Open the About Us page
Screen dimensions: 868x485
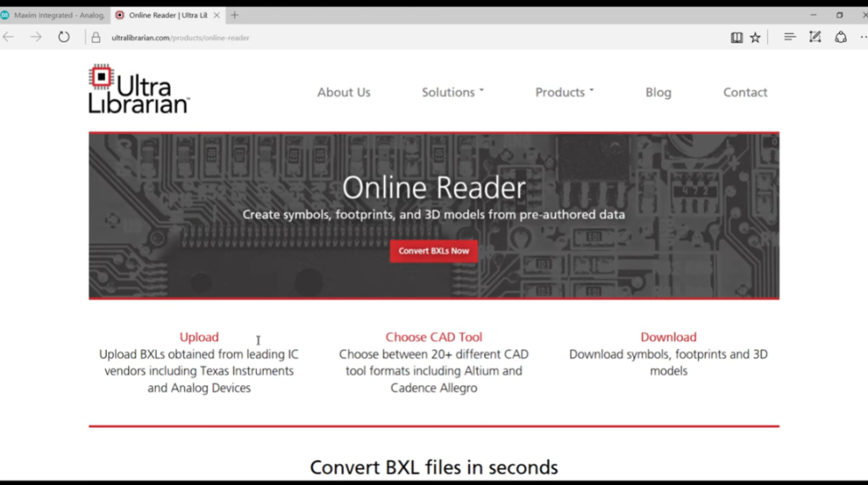[343, 92]
